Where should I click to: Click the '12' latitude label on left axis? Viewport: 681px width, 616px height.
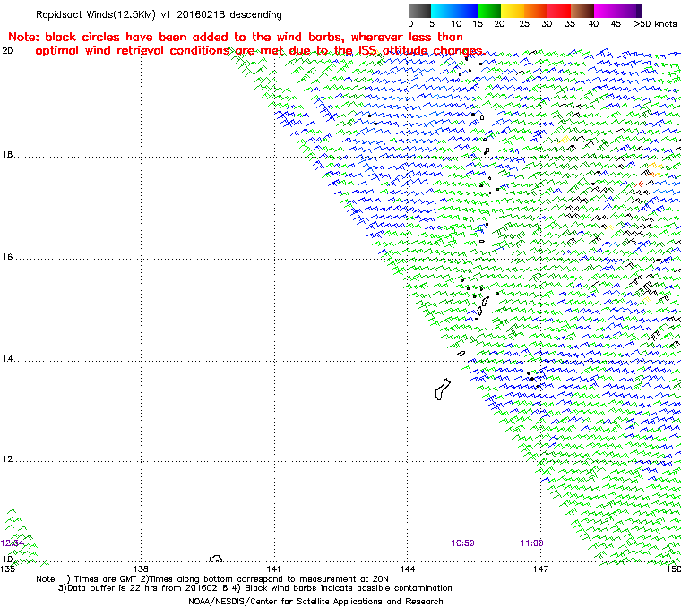coord(7,459)
